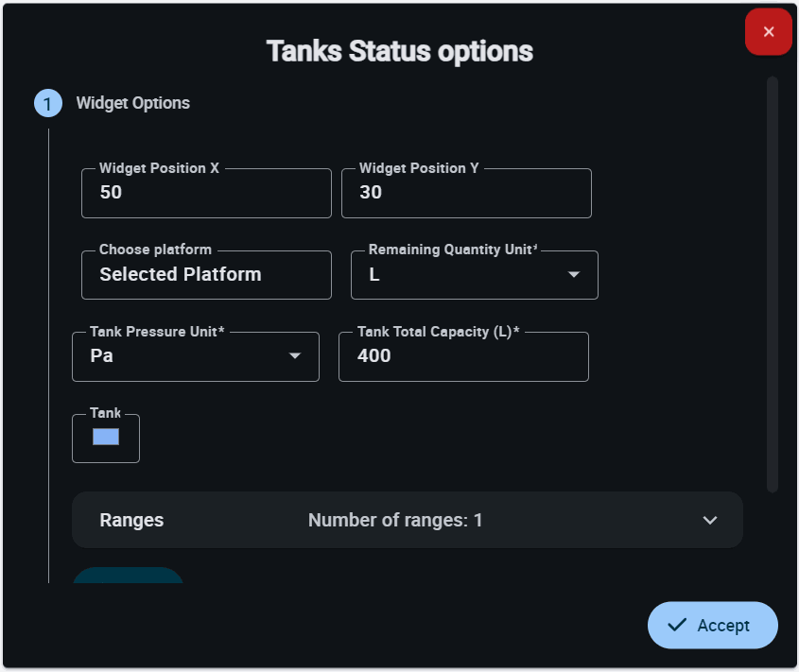Close the Tanks Status options dialog

(768, 32)
